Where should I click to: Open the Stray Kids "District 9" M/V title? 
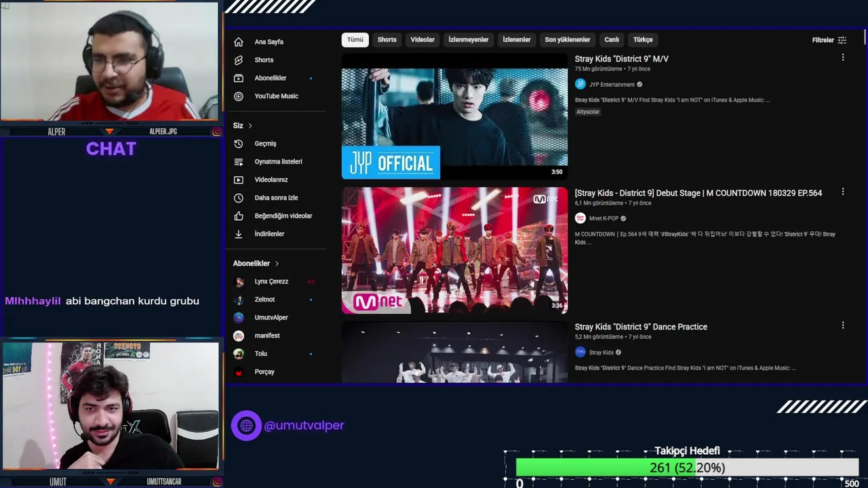(622, 59)
